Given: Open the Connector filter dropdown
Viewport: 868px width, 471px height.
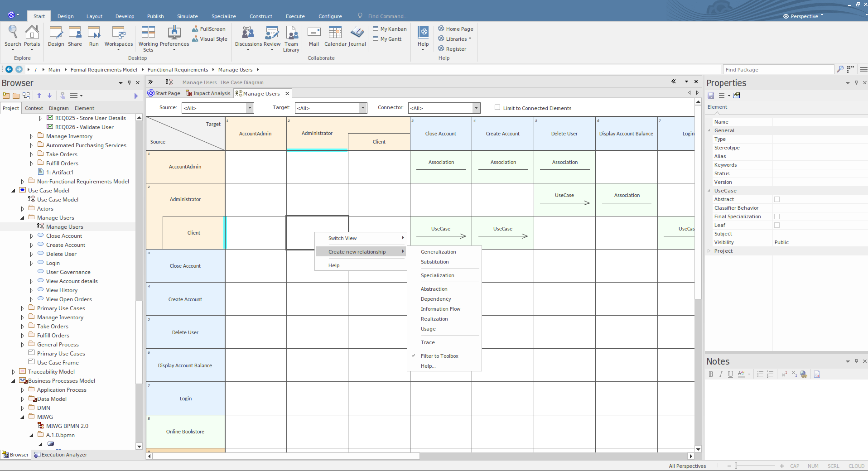Looking at the screenshot, I should coord(476,108).
